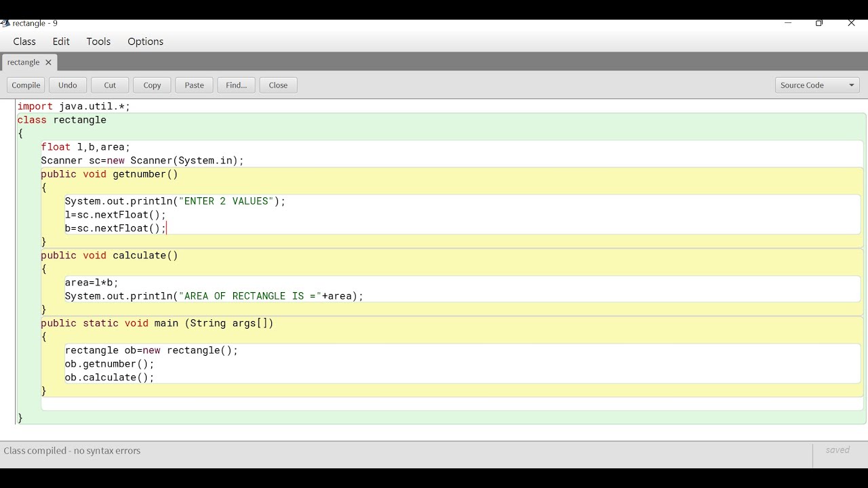
Task: Click the 'area=l*b;' line
Action: (92, 283)
